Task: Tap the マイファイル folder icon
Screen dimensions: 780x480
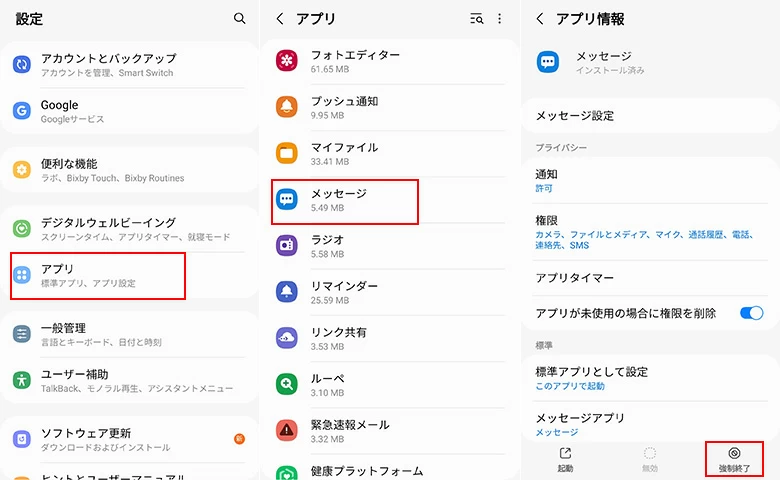Action: [287, 153]
